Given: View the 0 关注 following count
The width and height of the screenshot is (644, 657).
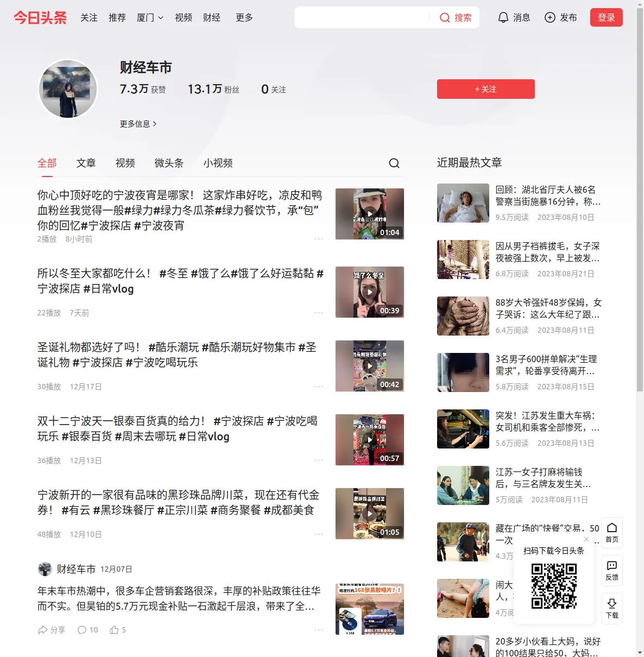Looking at the screenshot, I should coord(274,89).
